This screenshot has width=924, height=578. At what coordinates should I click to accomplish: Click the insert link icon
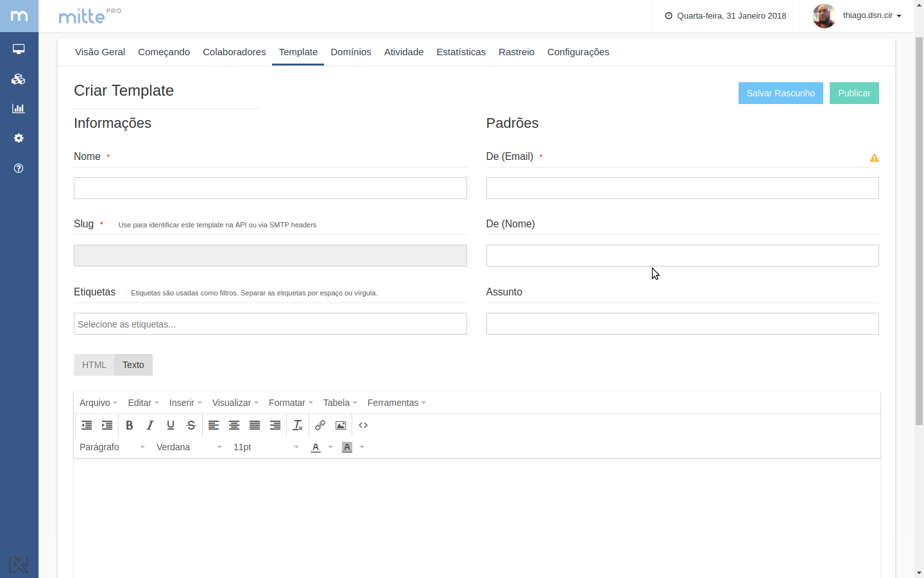pyautogui.click(x=320, y=425)
